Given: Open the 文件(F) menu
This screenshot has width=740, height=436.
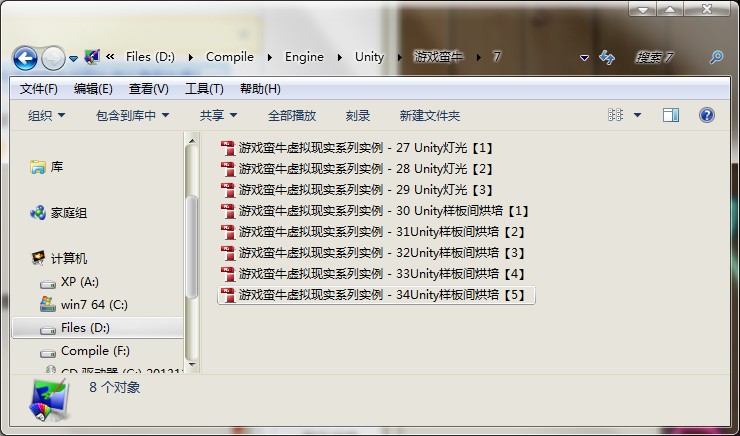Looking at the screenshot, I should click(39, 89).
